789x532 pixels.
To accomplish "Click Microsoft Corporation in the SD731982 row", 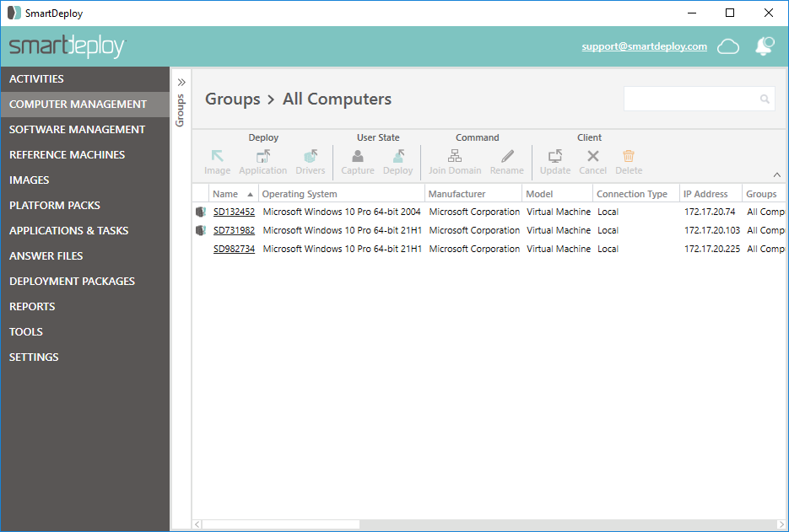I will click(474, 230).
